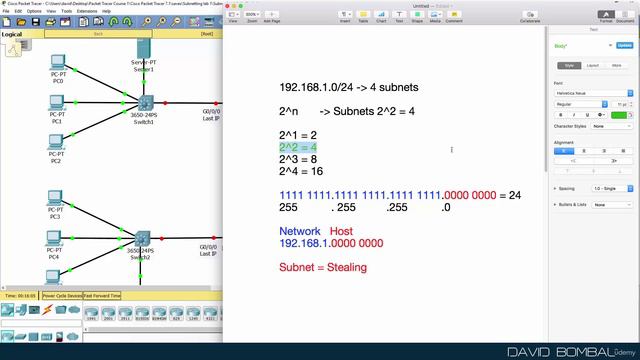This screenshot has width=640, height=360.
Task: Select the Switch2 3650-24PS icon
Action: pos(142,238)
